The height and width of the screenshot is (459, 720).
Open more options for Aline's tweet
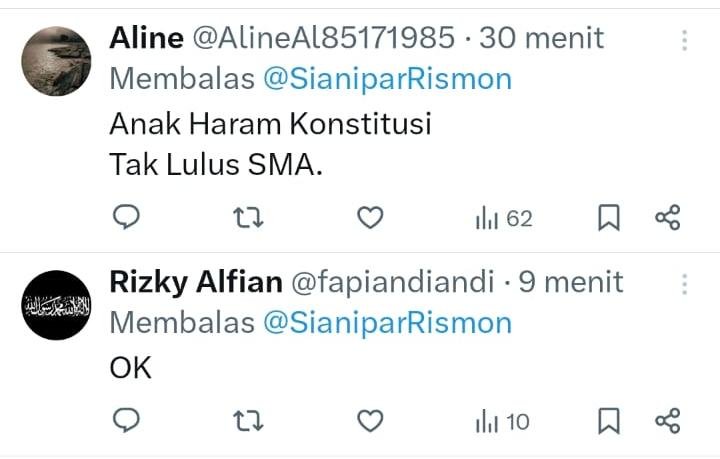[x=684, y=40]
